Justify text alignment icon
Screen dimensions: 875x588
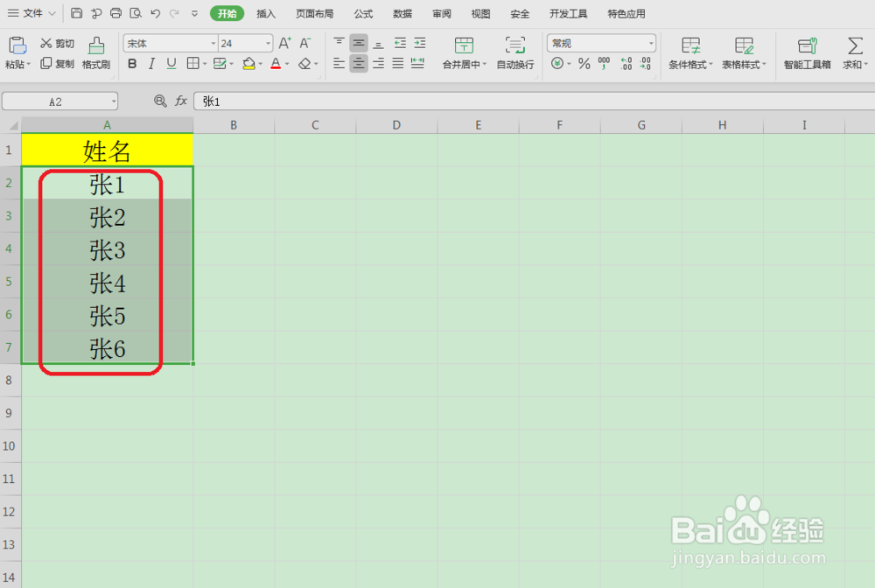[x=398, y=64]
